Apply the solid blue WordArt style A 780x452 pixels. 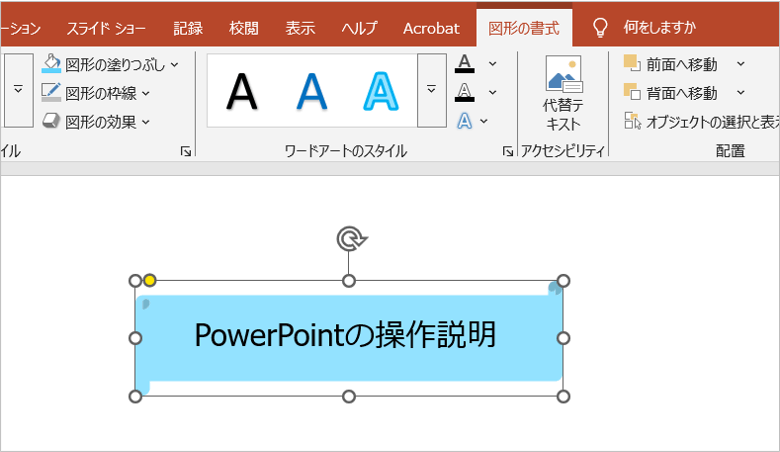312,91
